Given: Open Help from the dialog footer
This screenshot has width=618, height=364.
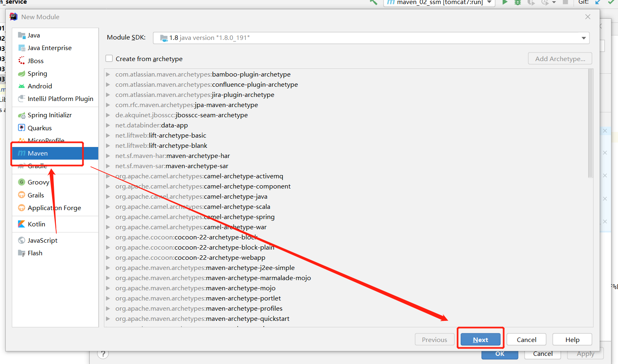Looking at the screenshot, I should pos(572,340).
